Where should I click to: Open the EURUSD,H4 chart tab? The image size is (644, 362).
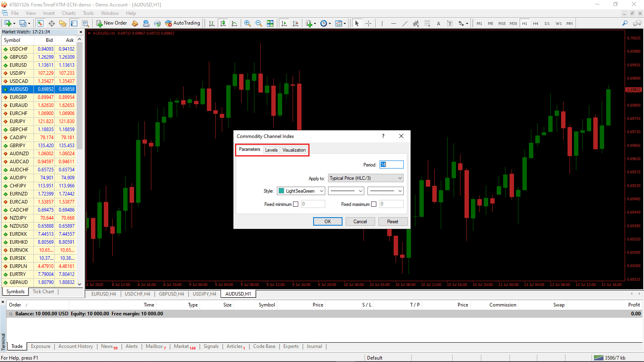pyautogui.click(x=103, y=294)
